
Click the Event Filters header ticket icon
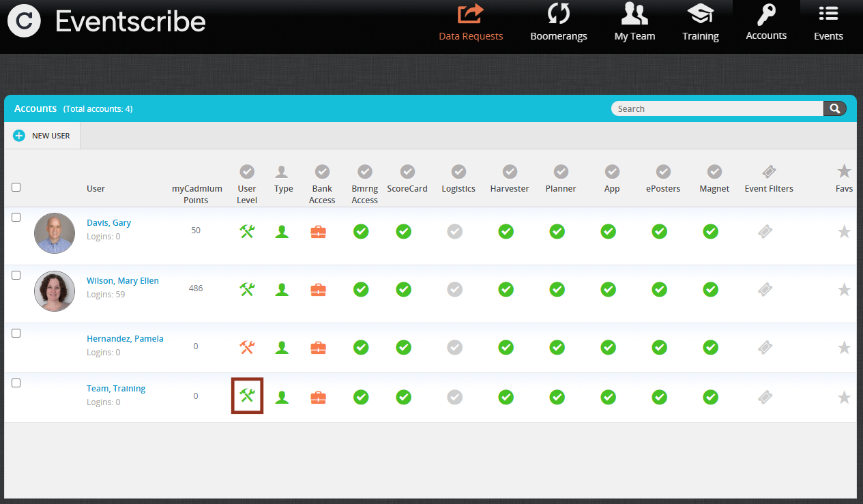769,171
